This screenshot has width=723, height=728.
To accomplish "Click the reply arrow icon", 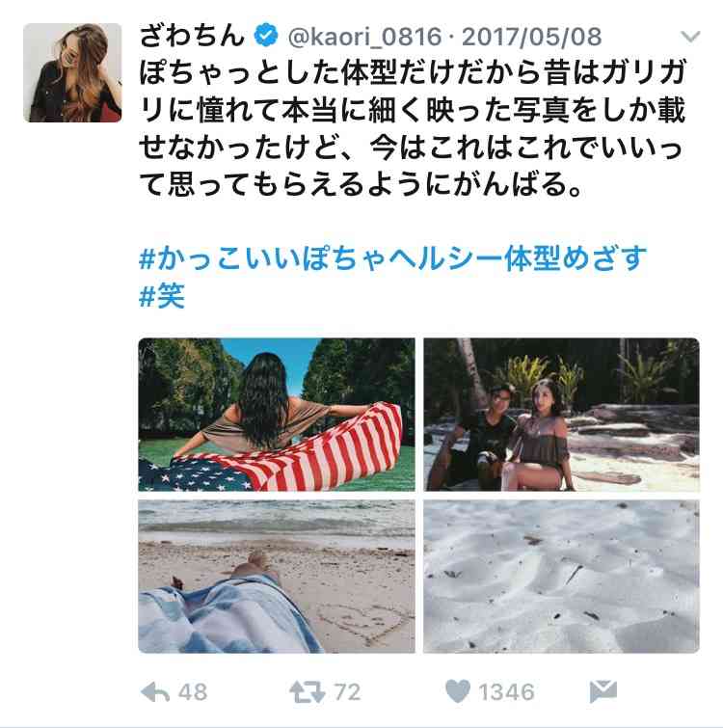I will click(x=154, y=692).
